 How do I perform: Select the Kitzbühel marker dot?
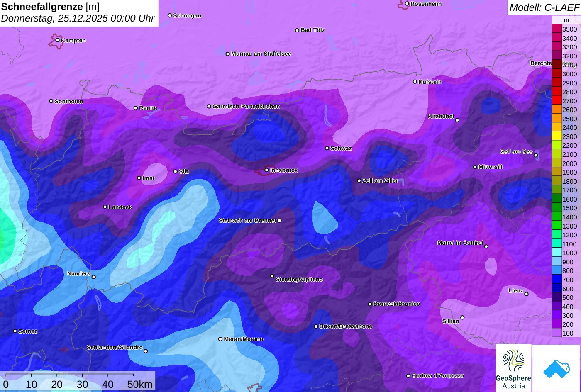(457, 120)
